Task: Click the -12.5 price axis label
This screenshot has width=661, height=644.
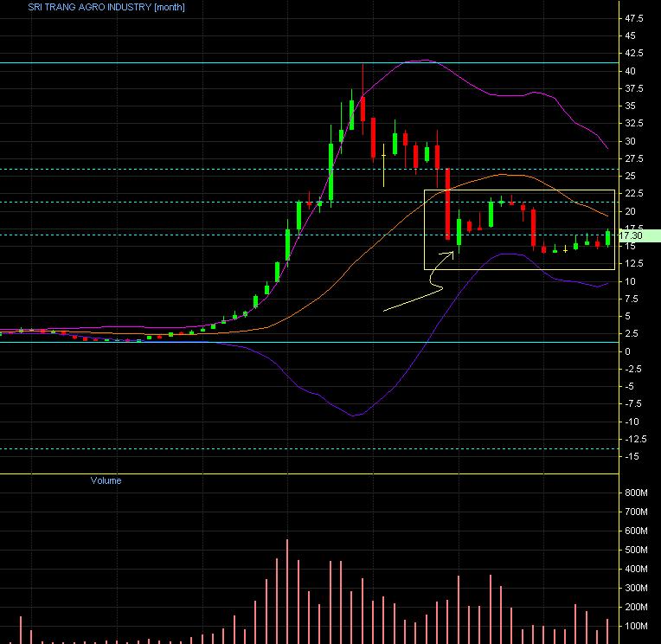Action: 635,439
